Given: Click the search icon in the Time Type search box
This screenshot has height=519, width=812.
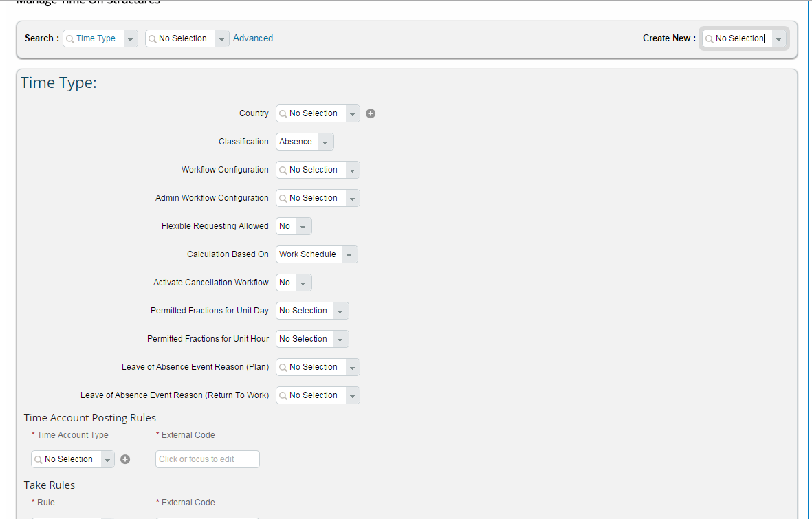Looking at the screenshot, I should 70,39.
